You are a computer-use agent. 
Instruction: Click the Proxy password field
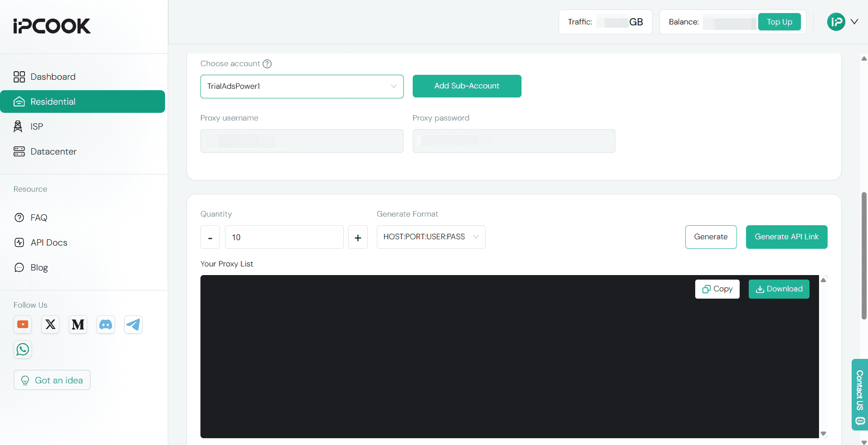click(x=514, y=141)
